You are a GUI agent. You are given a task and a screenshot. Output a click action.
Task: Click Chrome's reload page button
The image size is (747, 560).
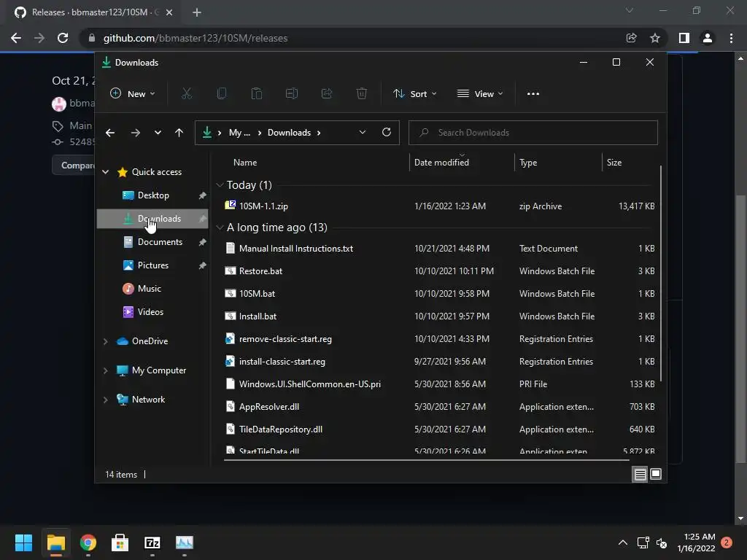[x=63, y=38]
